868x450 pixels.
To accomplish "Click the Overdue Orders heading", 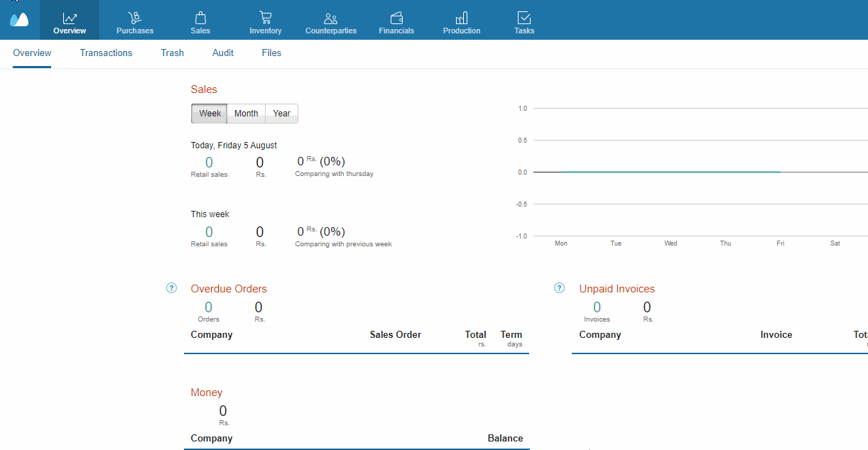I will coord(229,289).
